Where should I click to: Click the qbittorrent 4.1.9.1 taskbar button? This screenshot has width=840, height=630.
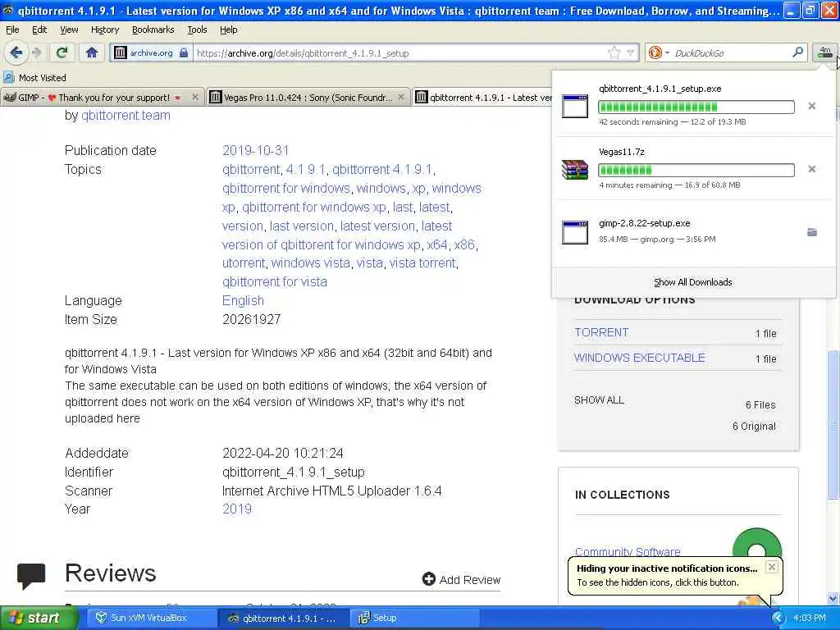(x=283, y=619)
